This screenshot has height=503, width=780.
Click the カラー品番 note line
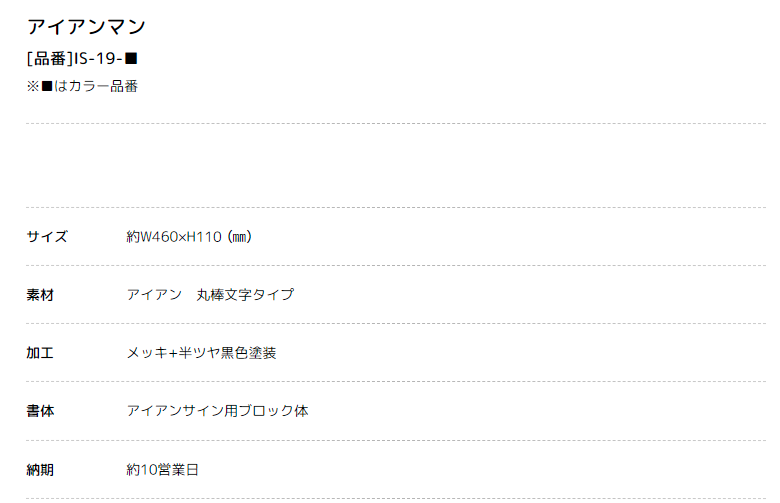coord(82,86)
